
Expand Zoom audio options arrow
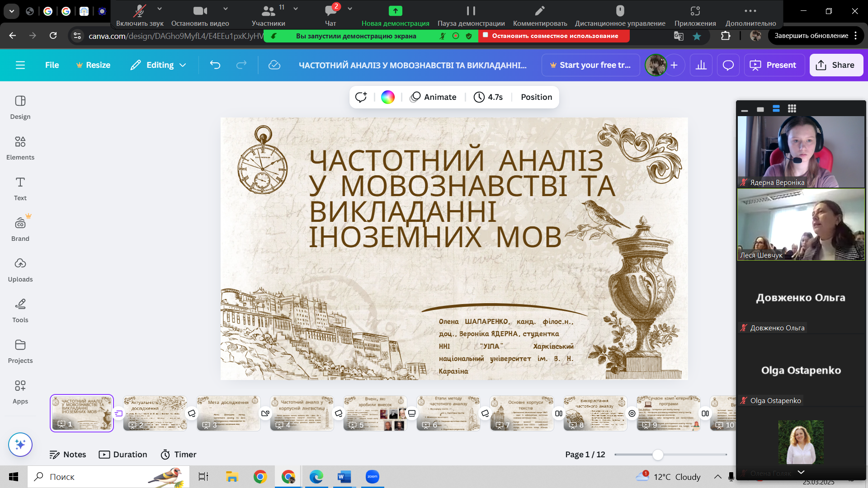point(160,9)
